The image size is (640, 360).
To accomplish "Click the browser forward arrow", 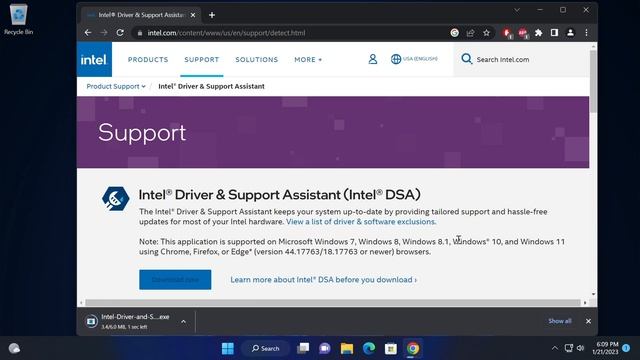I will pyautogui.click(x=104, y=33).
